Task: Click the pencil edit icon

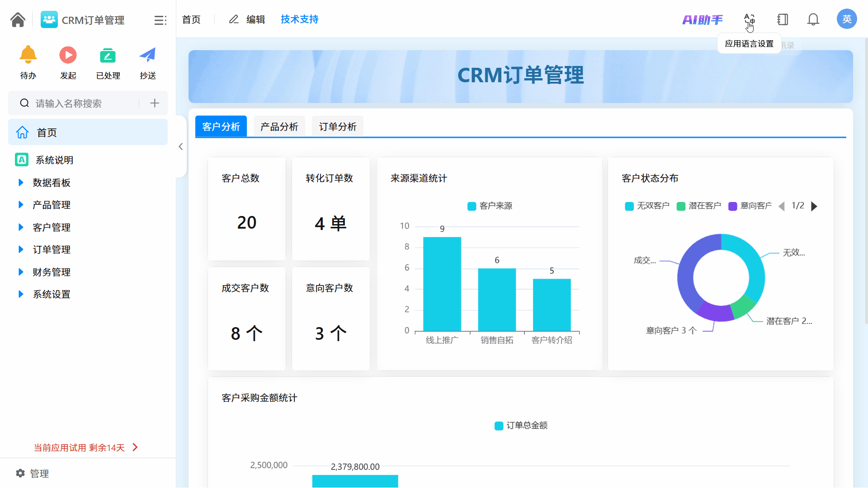Action: (234, 19)
